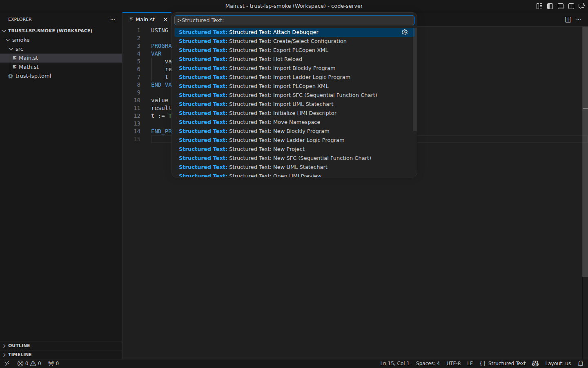588x368 pixels.
Task: Toggle the panel visibility icon
Action: click(x=561, y=6)
